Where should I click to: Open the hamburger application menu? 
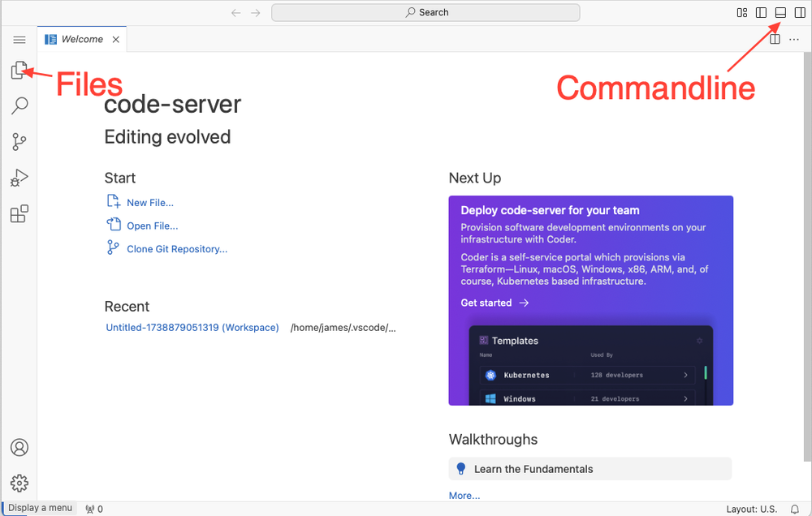pyautogui.click(x=19, y=40)
